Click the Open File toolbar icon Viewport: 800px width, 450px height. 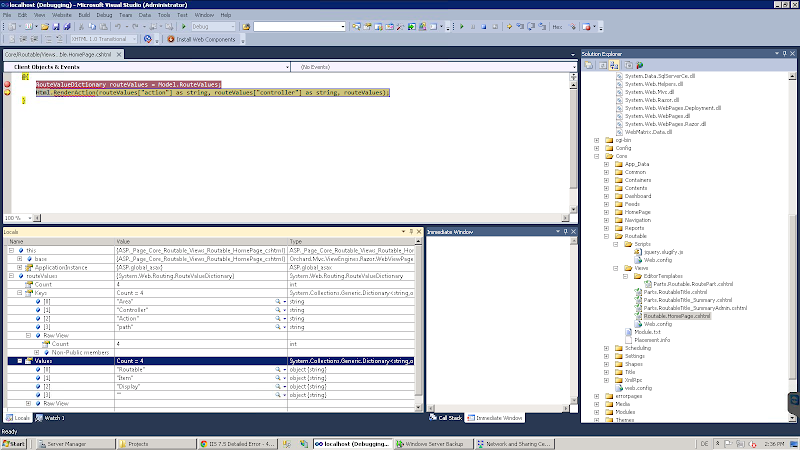click(45, 27)
